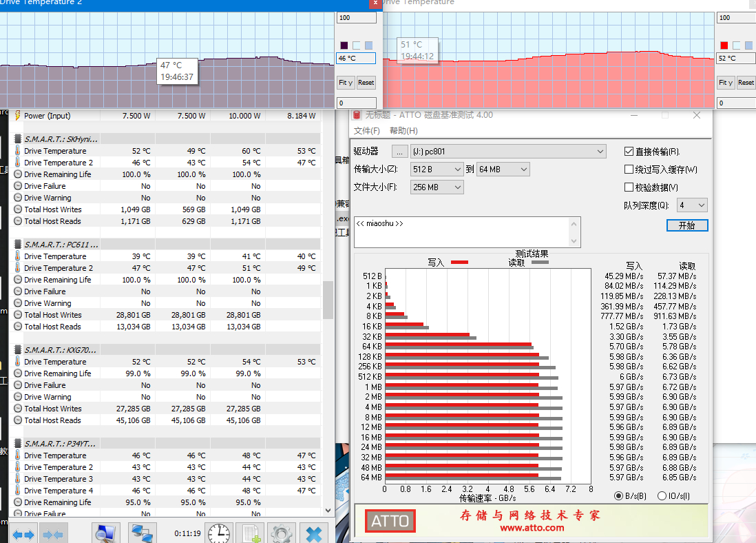Click the 45,106 GB current Total Host Reads value
This screenshot has height=543, width=756.
[x=134, y=420]
